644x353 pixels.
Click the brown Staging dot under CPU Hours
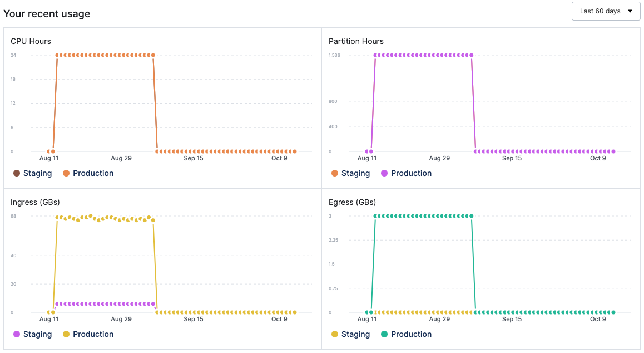17,173
